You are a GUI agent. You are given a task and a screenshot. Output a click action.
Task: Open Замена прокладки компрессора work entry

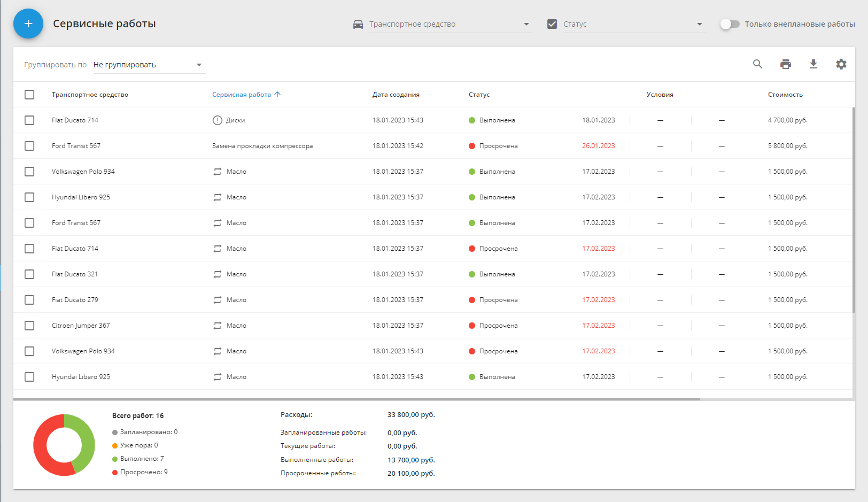pos(262,146)
